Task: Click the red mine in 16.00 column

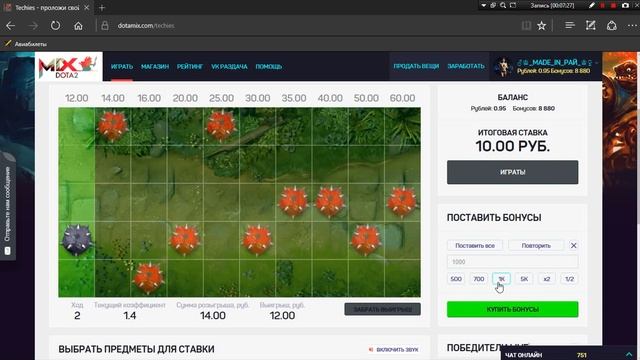Action: (x=149, y=278)
